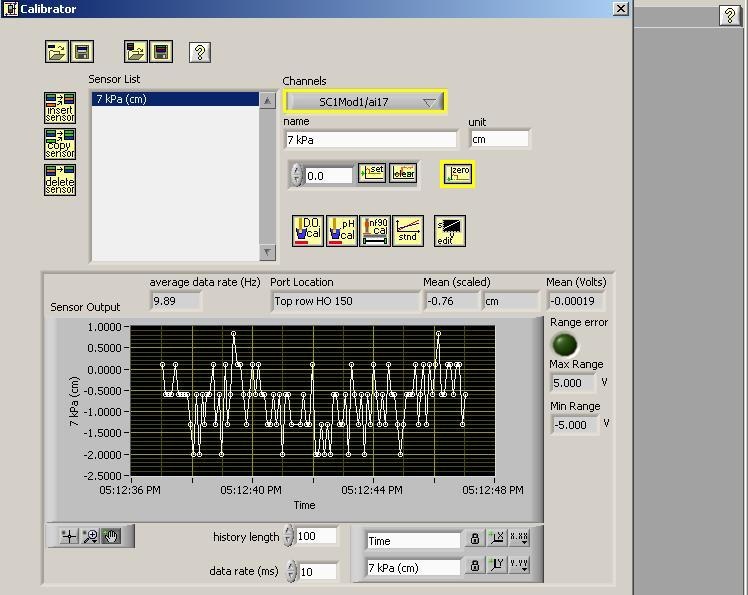Click the 0.0 offset value field
Viewport: 748px width, 595px height.
(x=329, y=176)
